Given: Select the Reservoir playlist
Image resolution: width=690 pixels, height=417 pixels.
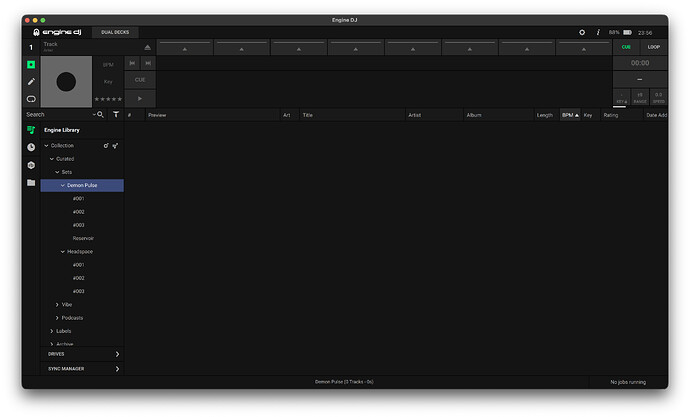Looking at the screenshot, I should [x=83, y=238].
